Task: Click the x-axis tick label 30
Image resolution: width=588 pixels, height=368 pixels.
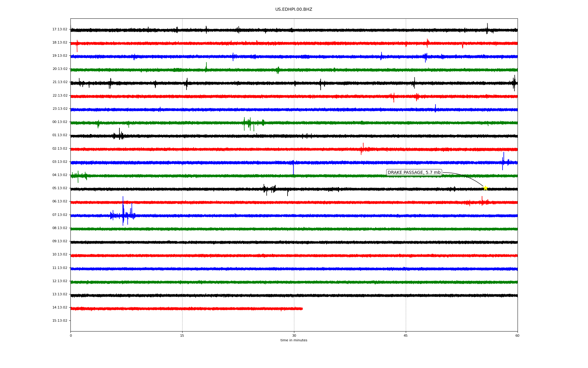Action: tap(294, 336)
